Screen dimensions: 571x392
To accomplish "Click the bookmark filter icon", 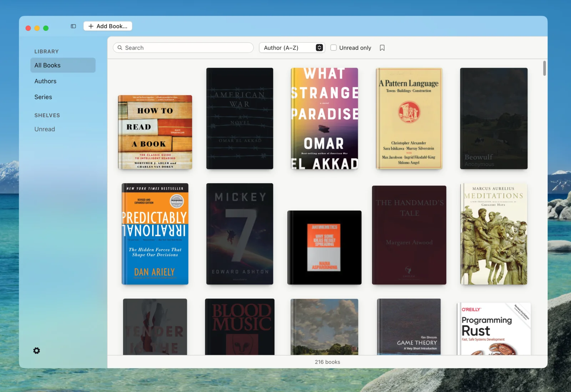I will click(382, 48).
